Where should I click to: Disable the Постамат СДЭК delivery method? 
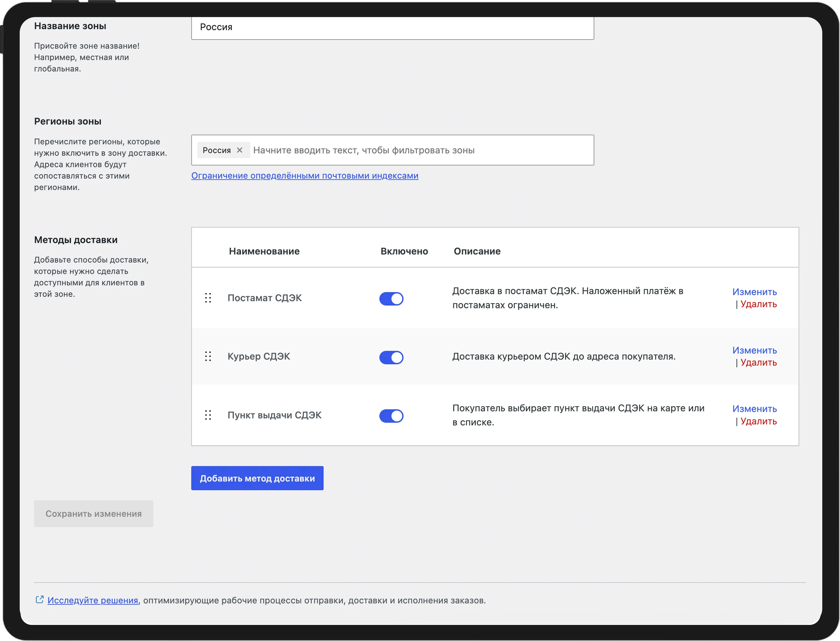391,299
